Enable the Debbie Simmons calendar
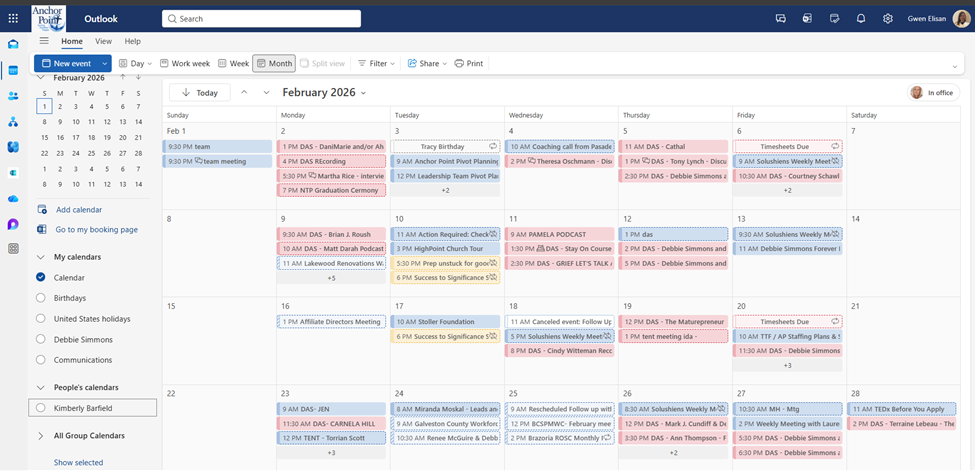975x471 pixels. pos(41,340)
